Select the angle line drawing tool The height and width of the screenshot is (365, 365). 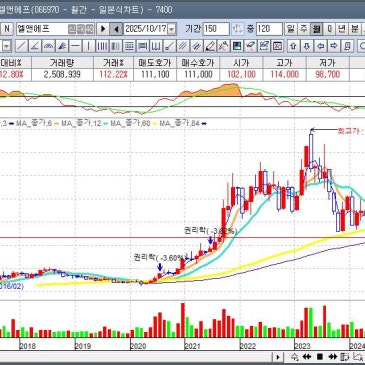click(35, 46)
